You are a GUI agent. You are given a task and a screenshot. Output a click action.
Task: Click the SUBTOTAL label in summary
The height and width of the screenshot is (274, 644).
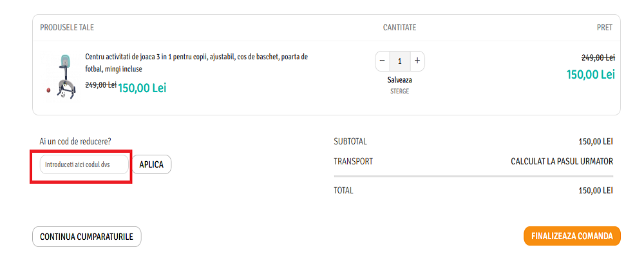350,141
